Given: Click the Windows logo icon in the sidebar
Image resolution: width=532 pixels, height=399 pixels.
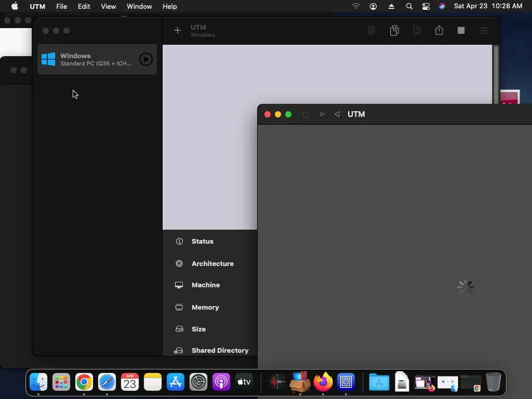Looking at the screenshot, I should pyautogui.click(x=48, y=59).
